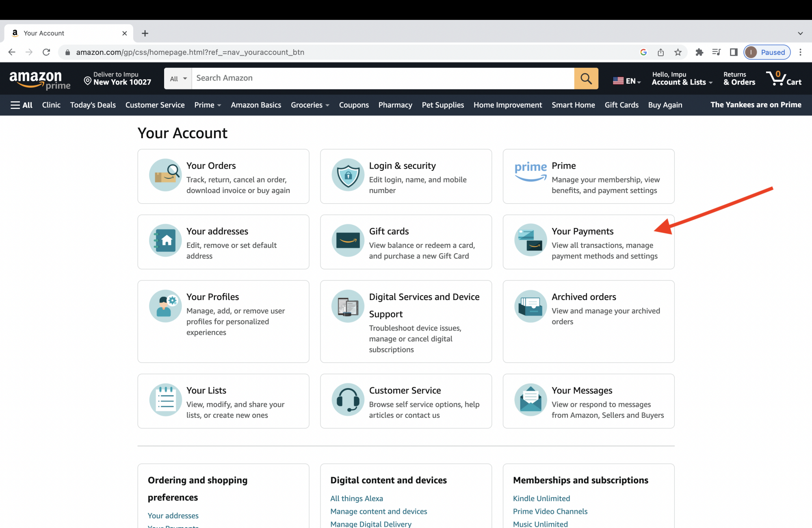The width and height of the screenshot is (812, 528).
Task: Click the Cart with 0 items icon
Action: 776,78
